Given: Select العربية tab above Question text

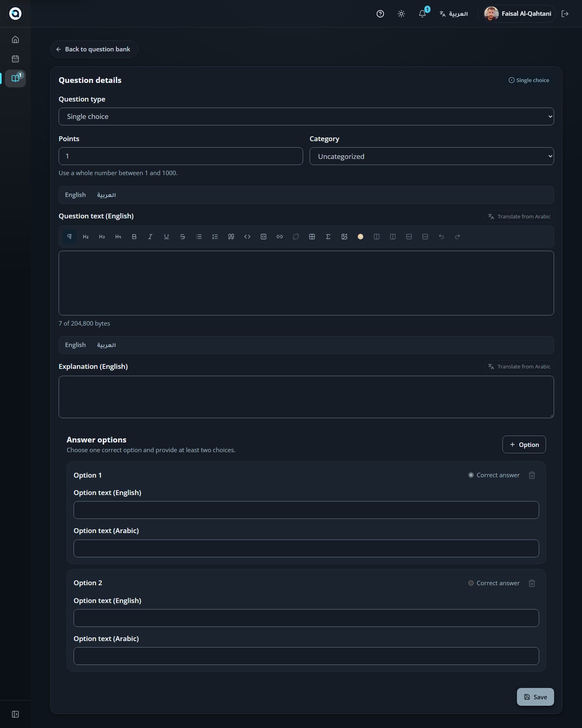Looking at the screenshot, I should click(106, 195).
